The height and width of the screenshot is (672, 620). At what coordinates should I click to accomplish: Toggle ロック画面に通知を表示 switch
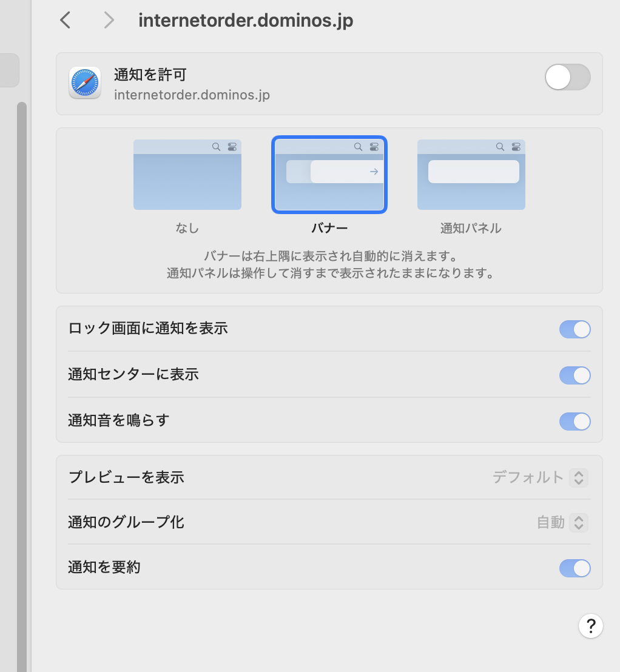pos(575,329)
